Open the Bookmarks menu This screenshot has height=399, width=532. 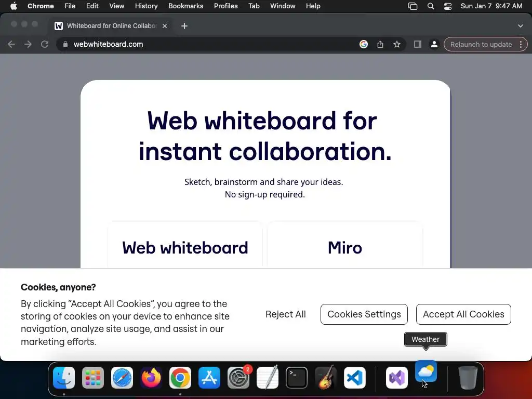tap(185, 6)
